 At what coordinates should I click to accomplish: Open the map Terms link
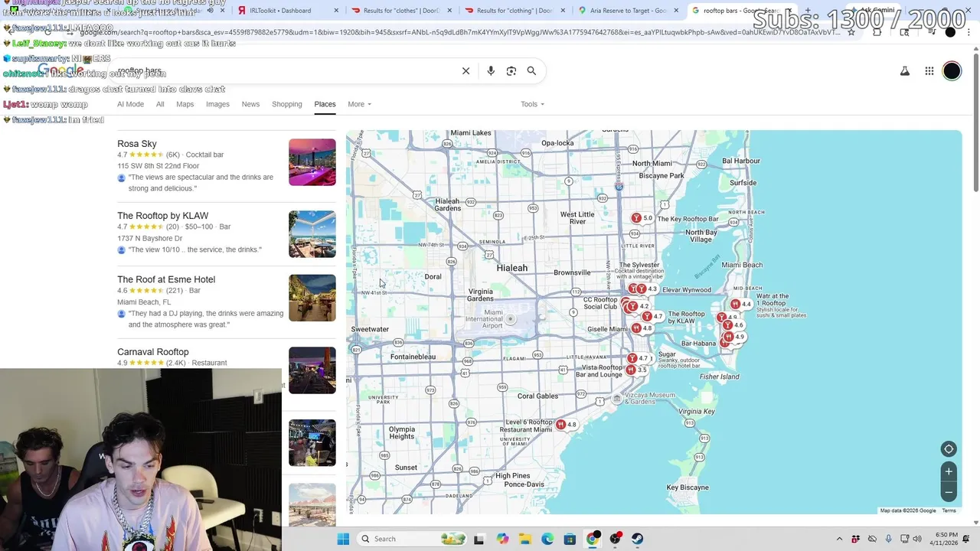pyautogui.click(x=949, y=510)
